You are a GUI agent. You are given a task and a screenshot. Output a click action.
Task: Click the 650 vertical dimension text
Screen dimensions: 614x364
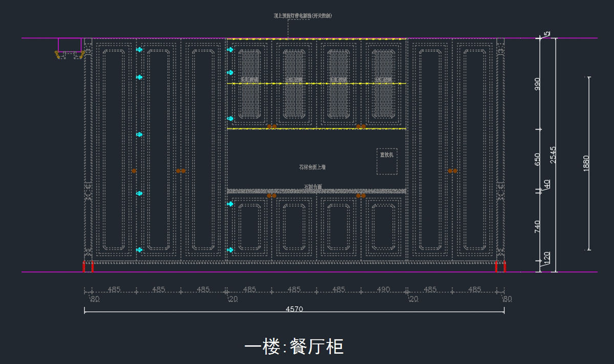coord(538,160)
